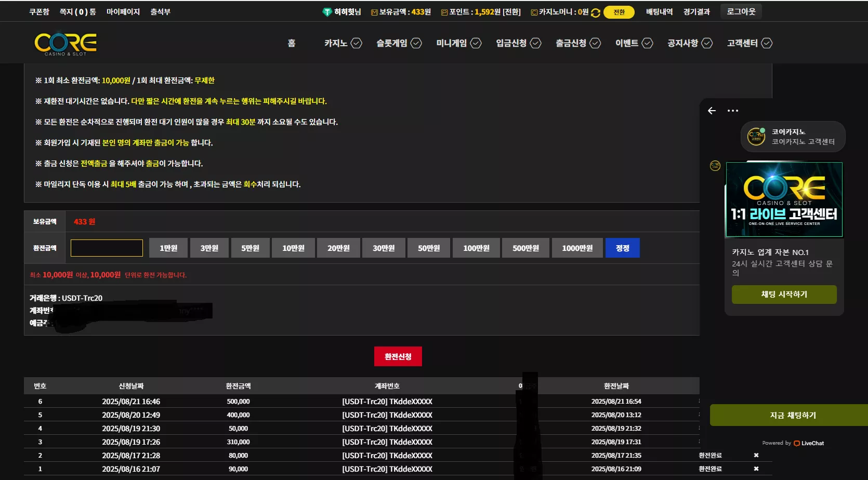Click the 로그아웃 button

pyautogui.click(x=741, y=11)
